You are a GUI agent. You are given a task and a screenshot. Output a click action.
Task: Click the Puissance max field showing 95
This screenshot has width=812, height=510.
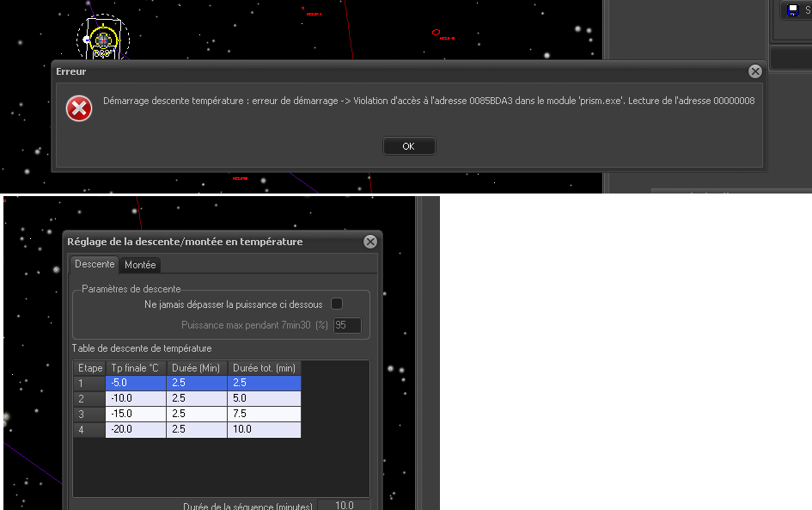pos(347,326)
